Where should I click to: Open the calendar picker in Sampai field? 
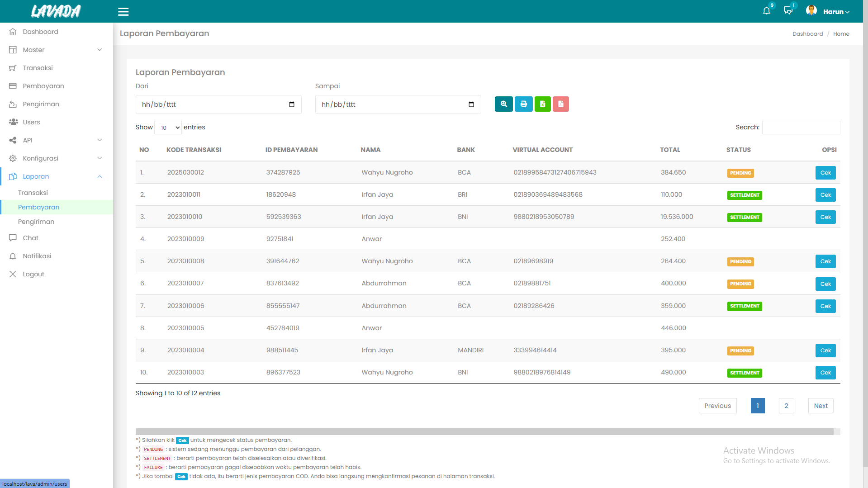coord(471,104)
